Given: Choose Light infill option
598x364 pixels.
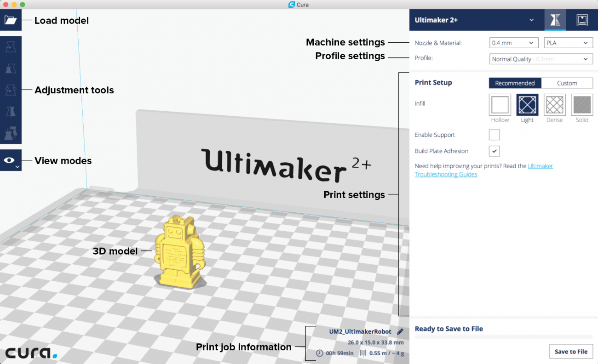Looking at the screenshot, I should [527, 105].
